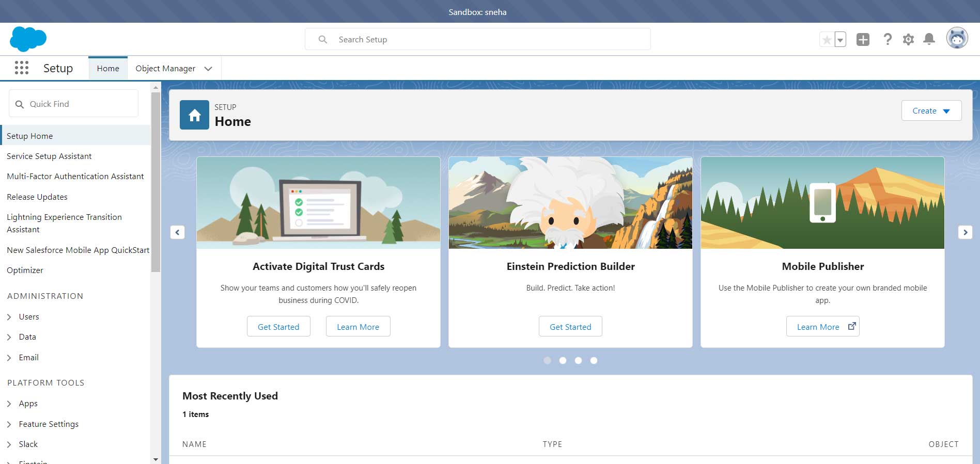Viewport: 980px width, 464px height.
Task: Go to previous carousel slide arrow
Action: (177, 232)
